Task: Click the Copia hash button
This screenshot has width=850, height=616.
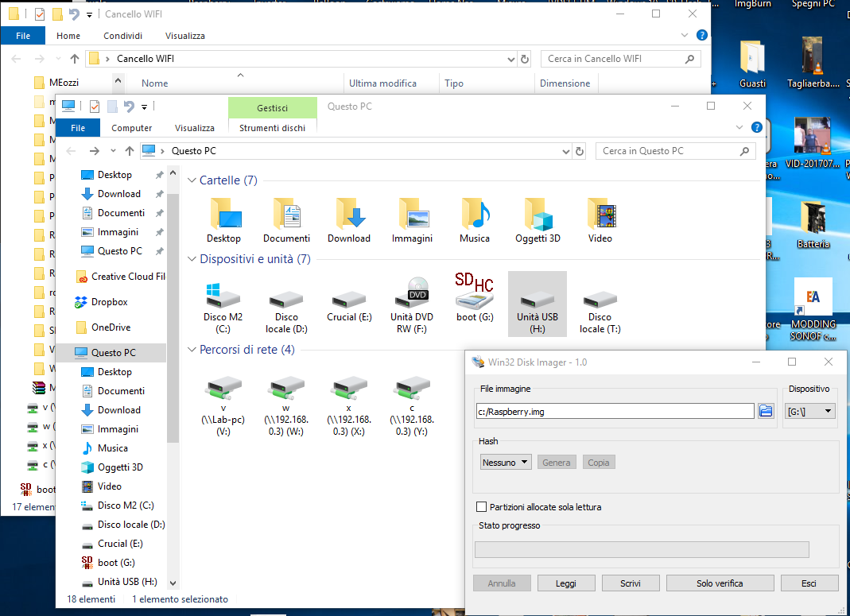Action: pos(599,462)
